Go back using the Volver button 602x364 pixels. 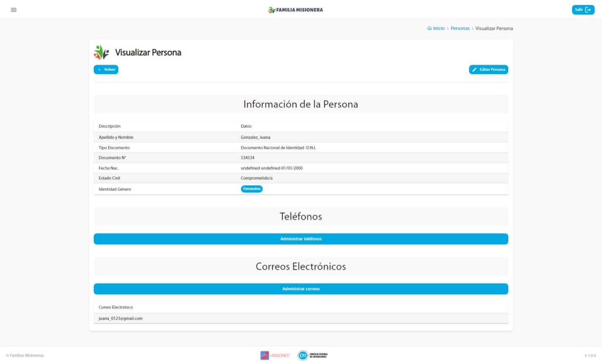pos(106,69)
